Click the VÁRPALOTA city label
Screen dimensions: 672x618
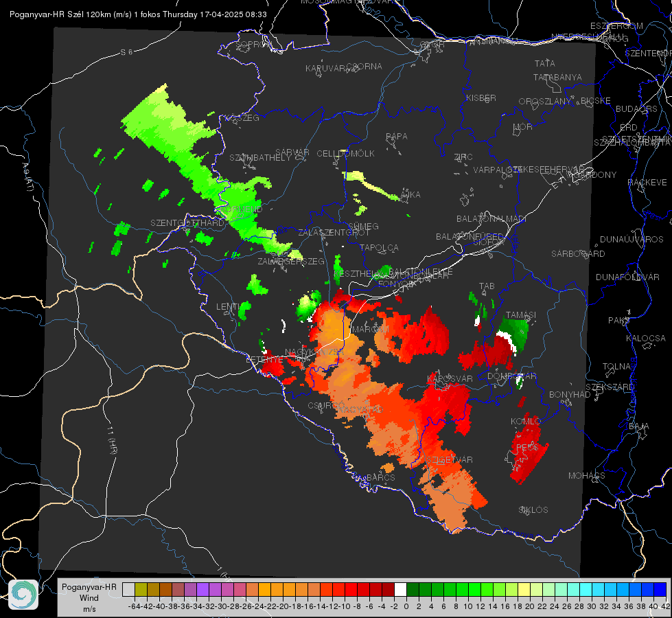click(493, 170)
